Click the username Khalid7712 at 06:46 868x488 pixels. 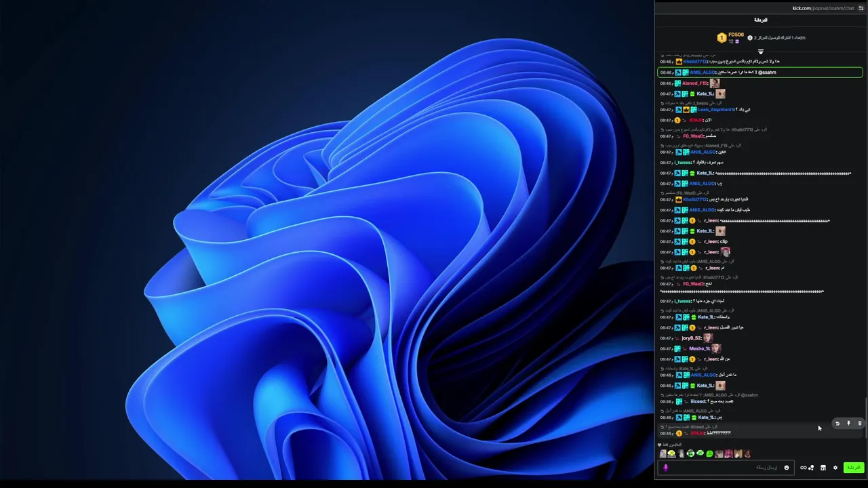tap(695, 62)
